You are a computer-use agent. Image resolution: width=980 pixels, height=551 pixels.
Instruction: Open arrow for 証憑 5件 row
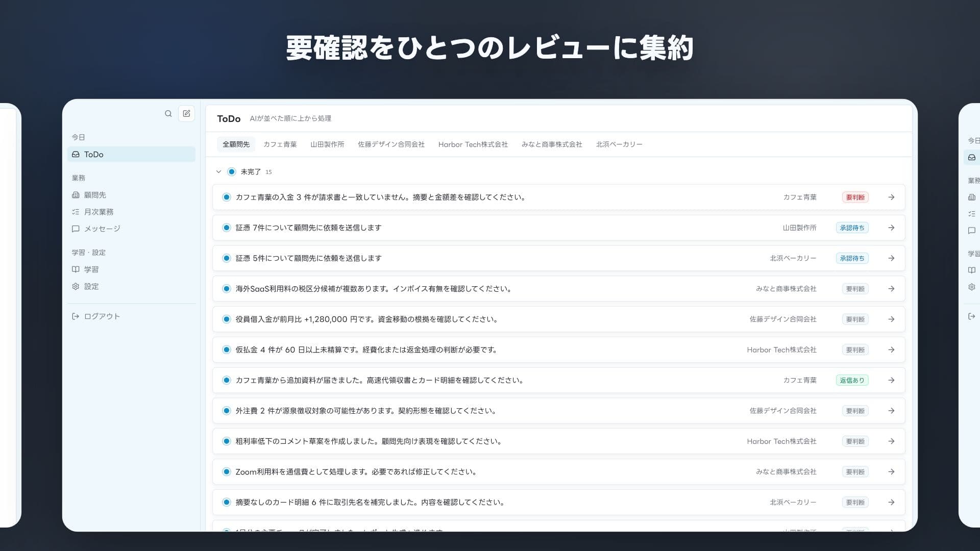[891, 258]
